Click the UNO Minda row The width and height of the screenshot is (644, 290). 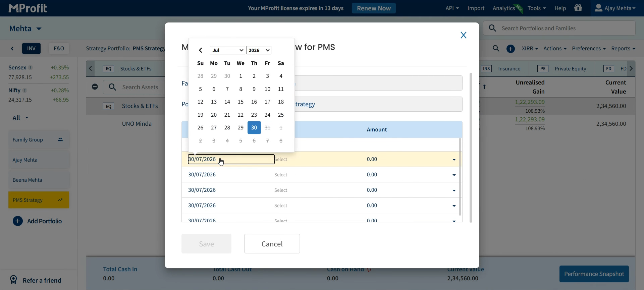[137, 124]
